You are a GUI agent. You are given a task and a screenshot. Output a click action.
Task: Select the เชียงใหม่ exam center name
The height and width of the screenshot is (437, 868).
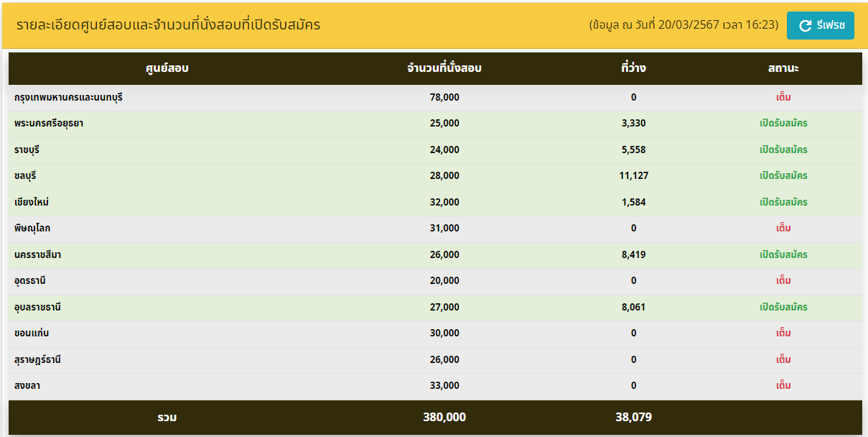pos(32,202)
